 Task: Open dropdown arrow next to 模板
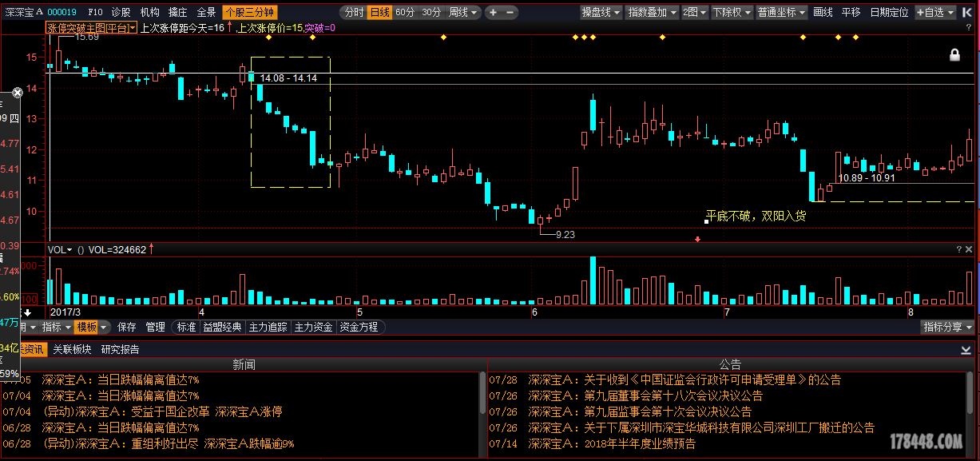coord(104,327)
